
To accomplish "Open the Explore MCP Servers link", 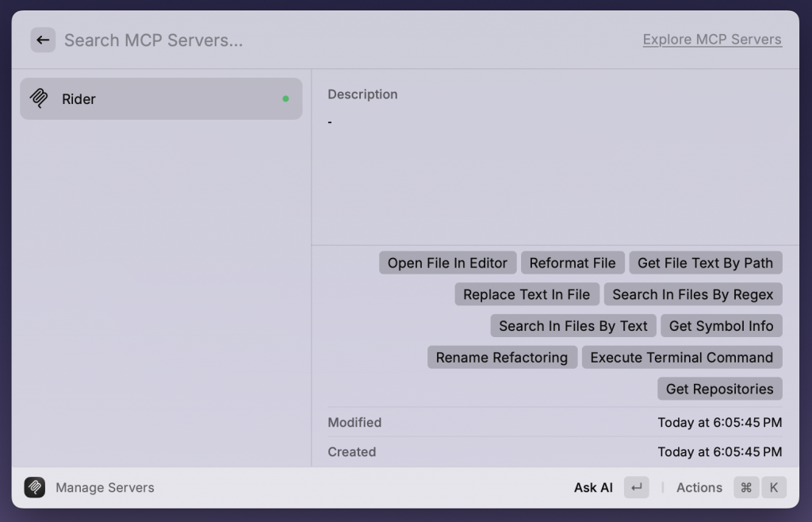I will tap(711, 40).
